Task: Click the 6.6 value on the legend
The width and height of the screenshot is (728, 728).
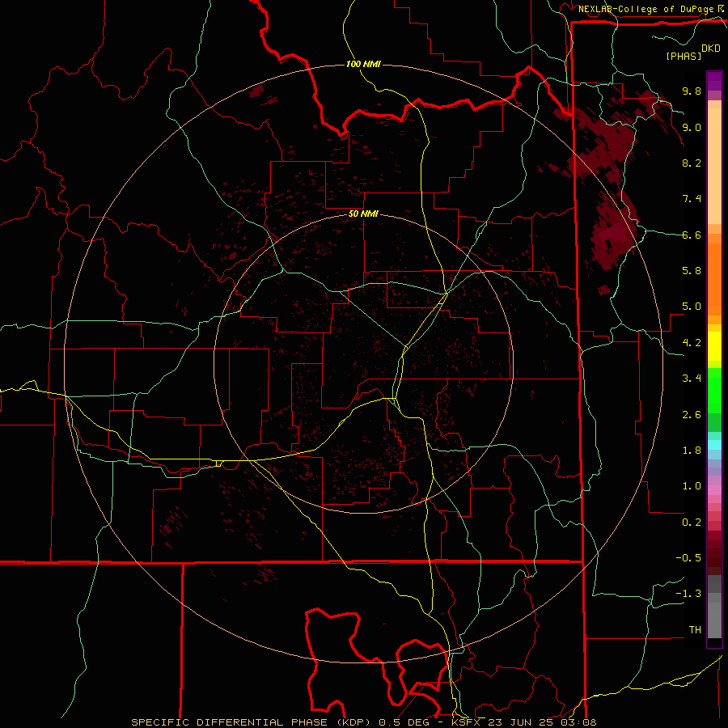Action: coord(692,235)
